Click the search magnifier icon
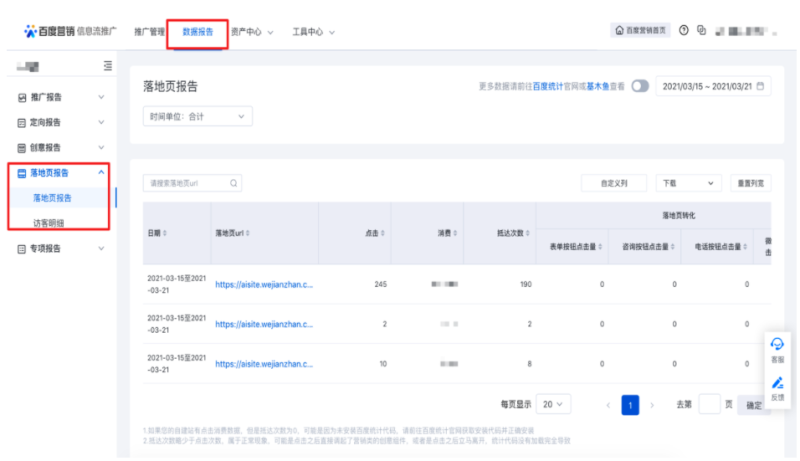 [x=233, y=183]
